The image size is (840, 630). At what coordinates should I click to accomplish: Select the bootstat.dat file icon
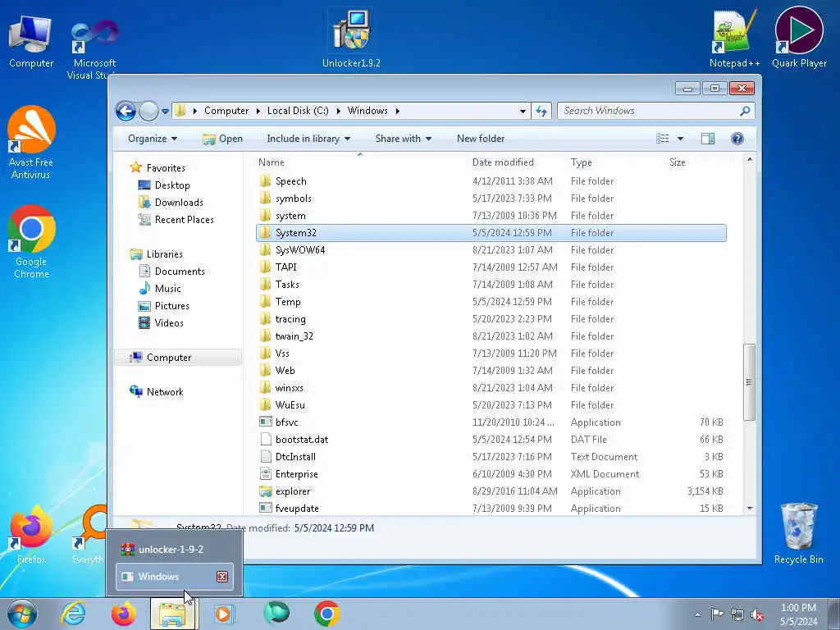coord(265,440)
